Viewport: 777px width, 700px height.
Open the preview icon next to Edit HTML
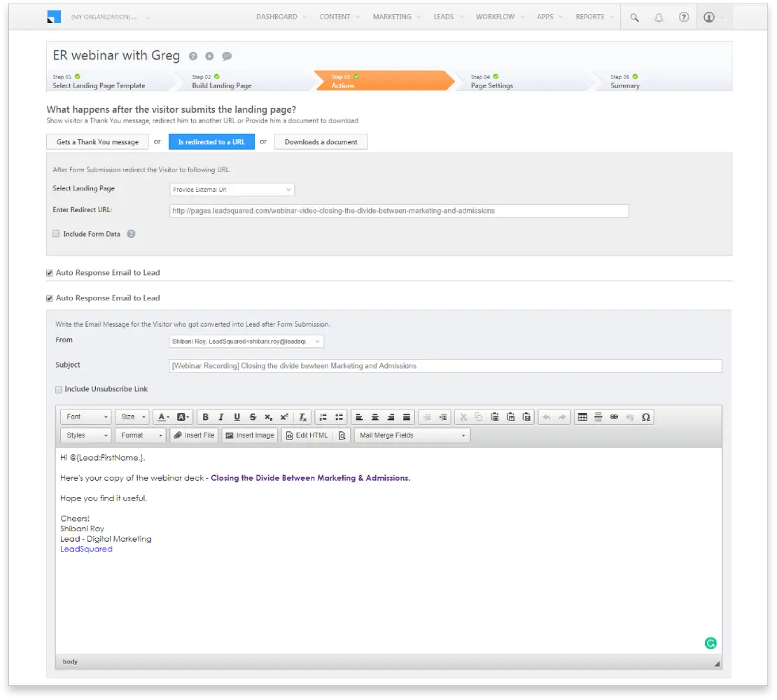[342, 435]
